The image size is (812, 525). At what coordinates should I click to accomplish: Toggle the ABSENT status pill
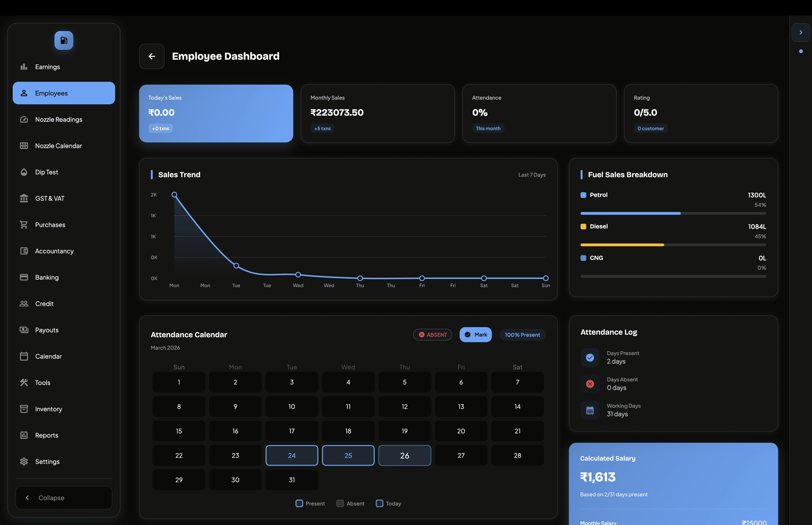[x=432, y=335]
